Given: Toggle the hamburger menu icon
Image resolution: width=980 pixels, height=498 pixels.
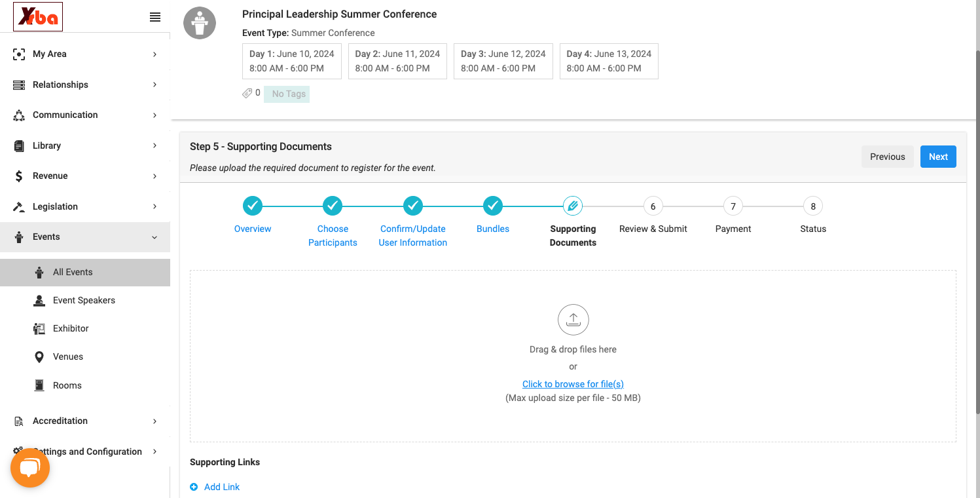Looking at the screenshot, I should (x=155, y=18).
